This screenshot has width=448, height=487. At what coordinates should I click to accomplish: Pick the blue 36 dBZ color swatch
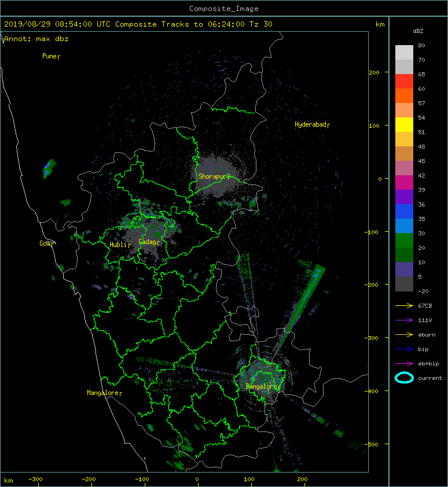pos(404,212)
